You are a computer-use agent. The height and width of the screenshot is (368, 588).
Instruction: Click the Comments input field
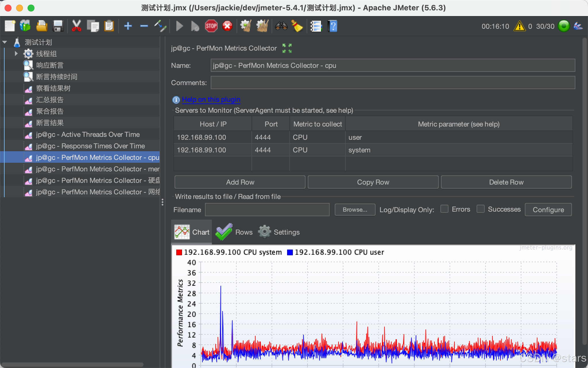[x=393, y=83]
